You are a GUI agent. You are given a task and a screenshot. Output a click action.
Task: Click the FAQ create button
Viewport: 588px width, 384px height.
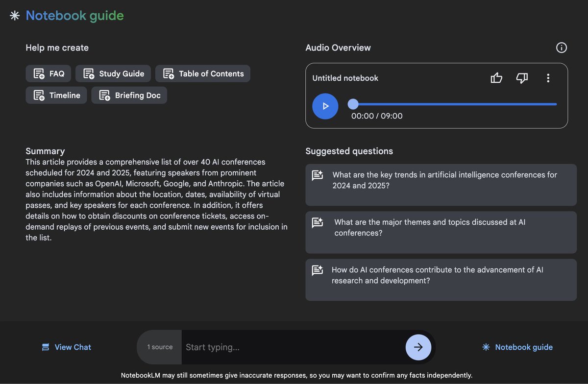(49, 73)
